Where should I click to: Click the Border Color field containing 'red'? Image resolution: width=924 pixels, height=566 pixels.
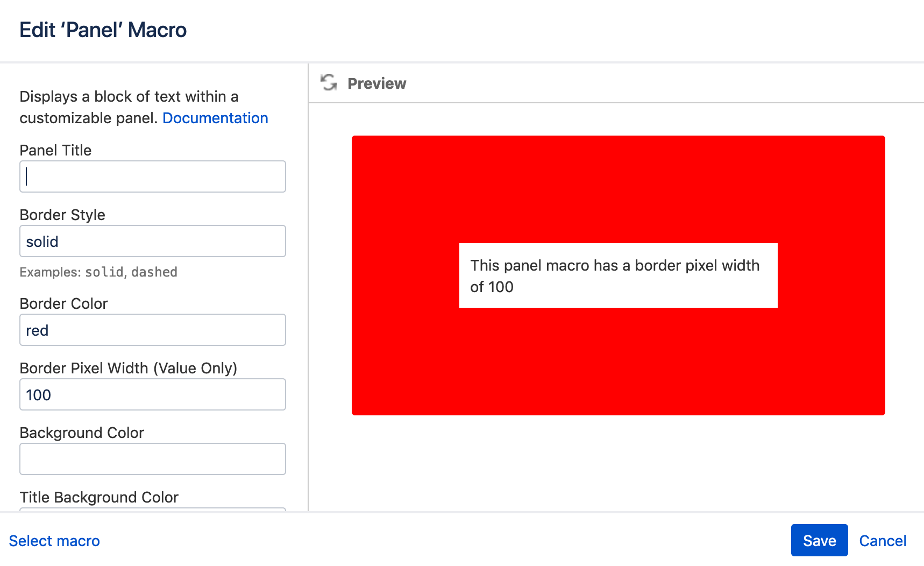point(153,330)
